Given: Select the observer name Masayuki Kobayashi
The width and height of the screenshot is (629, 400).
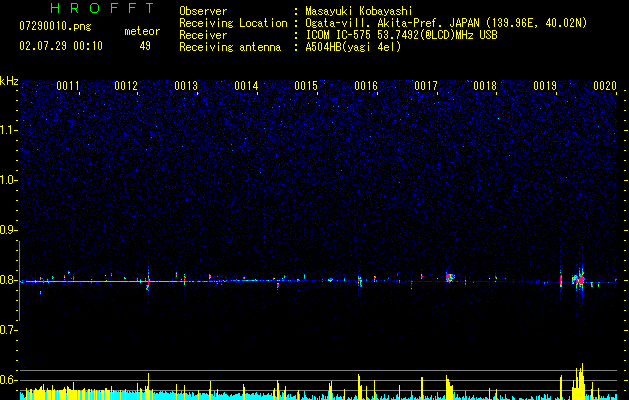Looking at the screenshot, I should coord(359,11).
